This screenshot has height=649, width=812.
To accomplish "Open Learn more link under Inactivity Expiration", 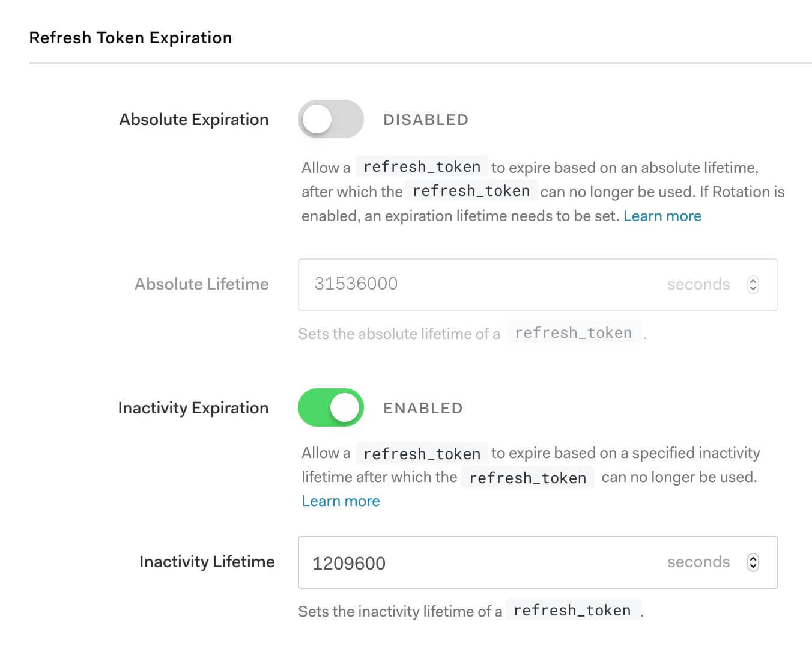I will point(341,501).
